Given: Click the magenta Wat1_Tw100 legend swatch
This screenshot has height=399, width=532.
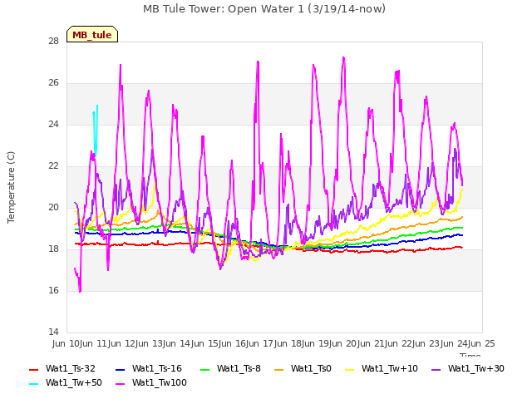Looking at the screenshot, I should point(121,384).
